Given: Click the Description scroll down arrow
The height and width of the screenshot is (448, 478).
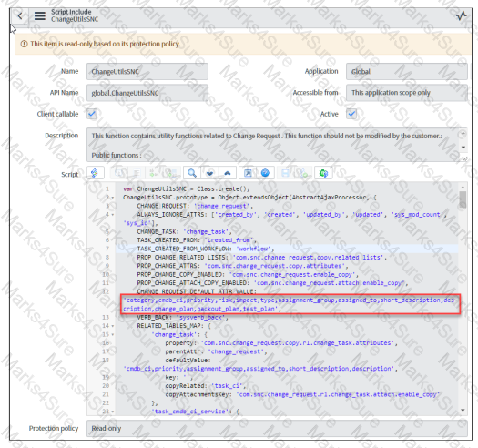Looking at the screenshot, I should (x=463, y=148).
